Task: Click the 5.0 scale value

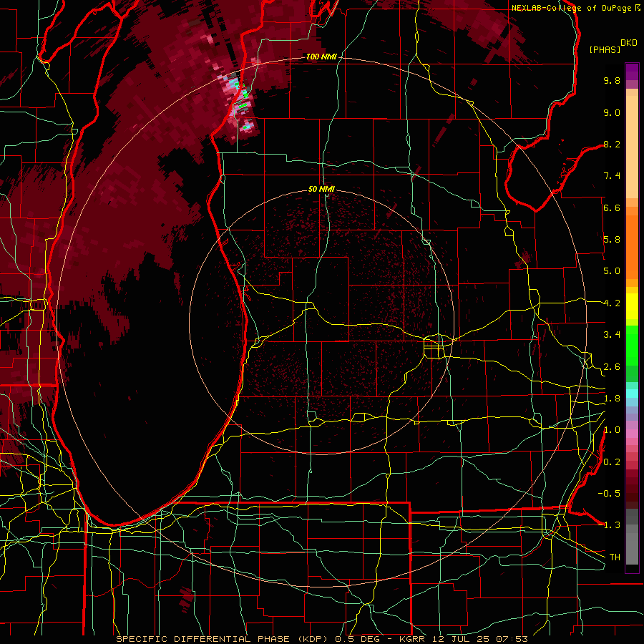Action: pos(612,271)
